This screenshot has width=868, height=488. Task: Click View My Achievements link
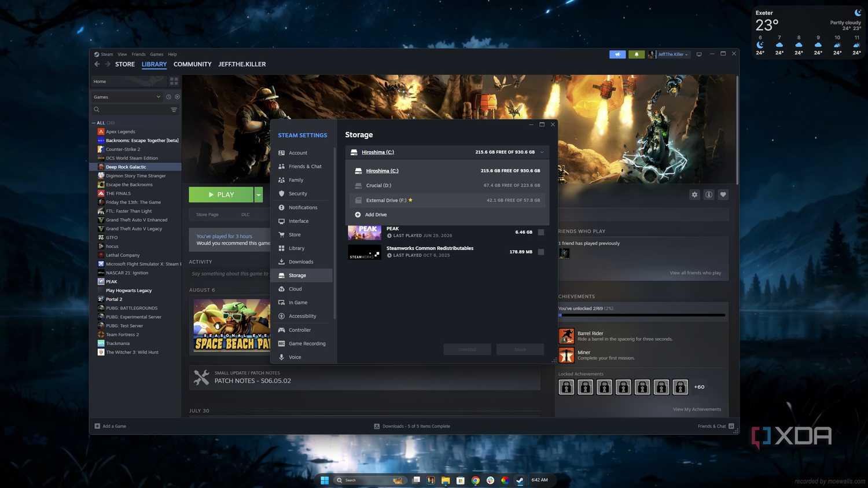pyautogui.click(x=697, y=409)
